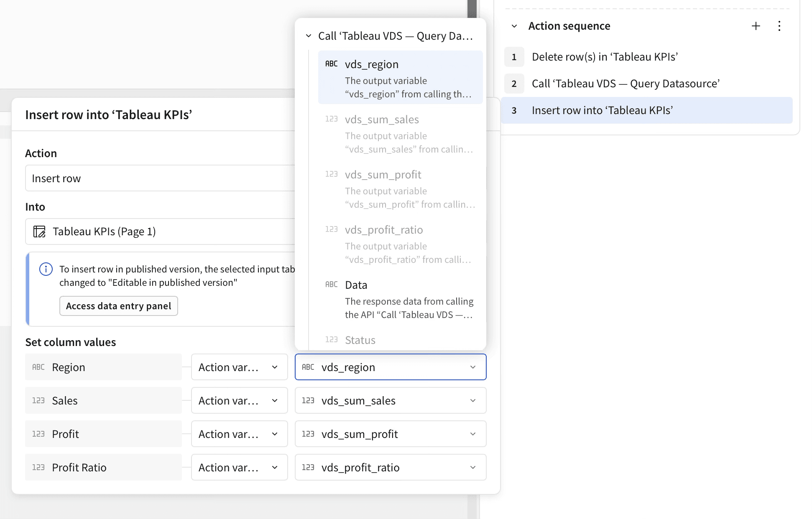Open the vds_sum_sales value dropdown

tap(390, 400)
